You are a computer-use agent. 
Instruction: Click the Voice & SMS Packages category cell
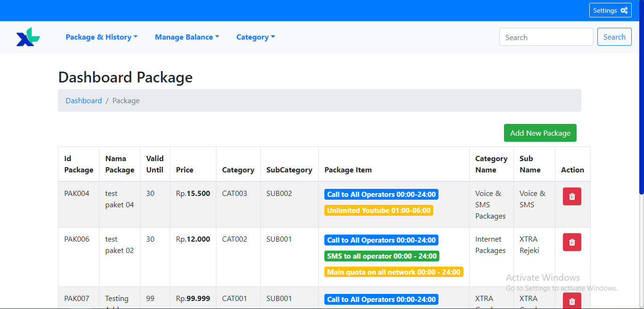click(491, 204)
